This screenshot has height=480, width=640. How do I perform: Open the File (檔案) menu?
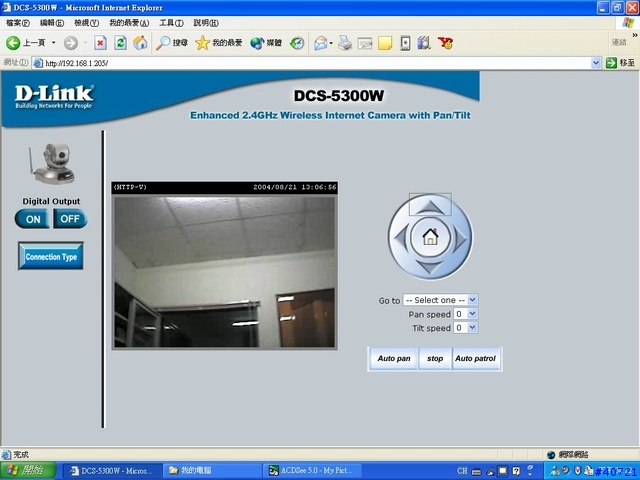tap(18, 23)
